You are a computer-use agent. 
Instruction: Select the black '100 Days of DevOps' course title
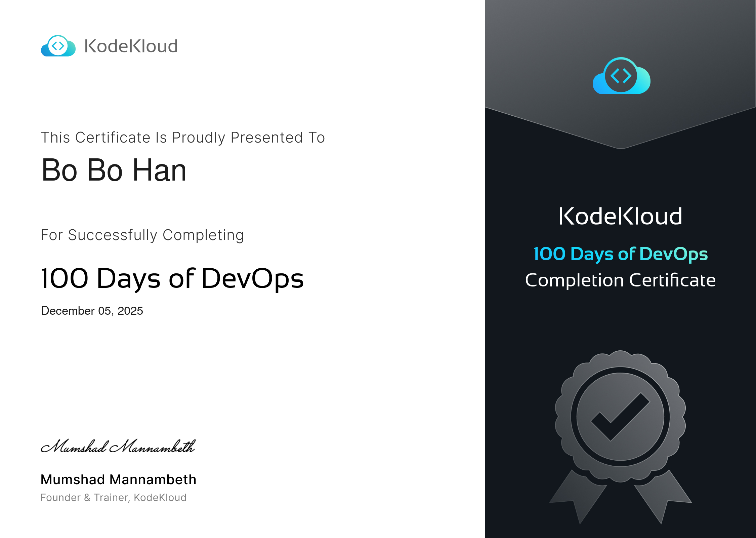(172, 278)
